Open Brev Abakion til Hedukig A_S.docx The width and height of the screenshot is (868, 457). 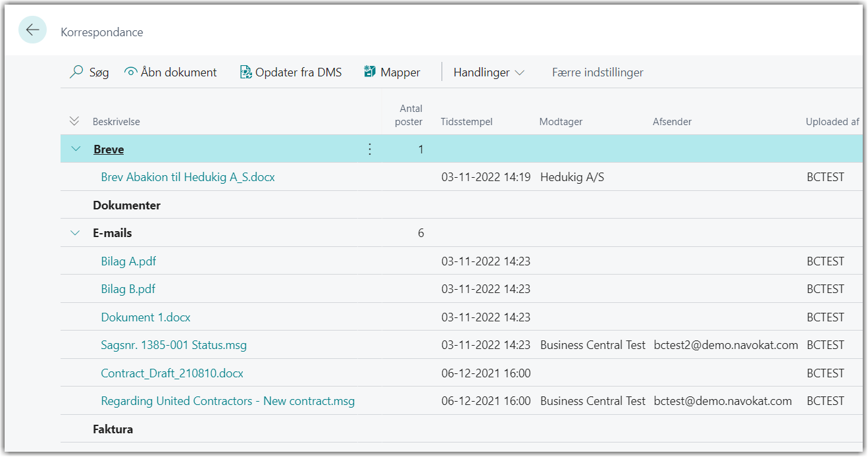click(x=188, y=177)
